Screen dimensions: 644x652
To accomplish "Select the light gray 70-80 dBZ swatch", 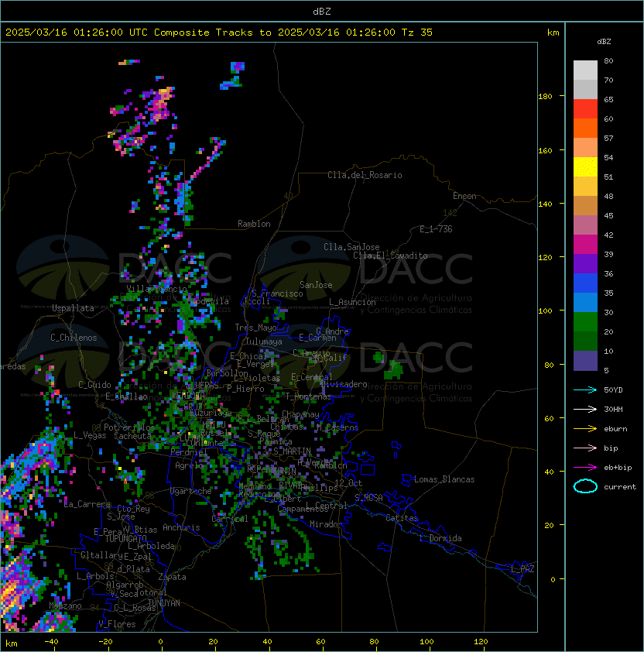I will [x=585, y=70].
